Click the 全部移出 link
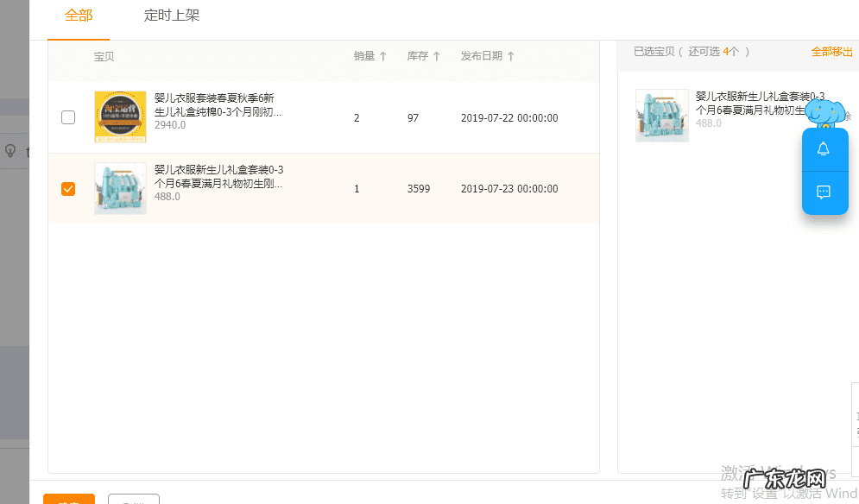This screenshot has width=859, height=504. (832, 52)
